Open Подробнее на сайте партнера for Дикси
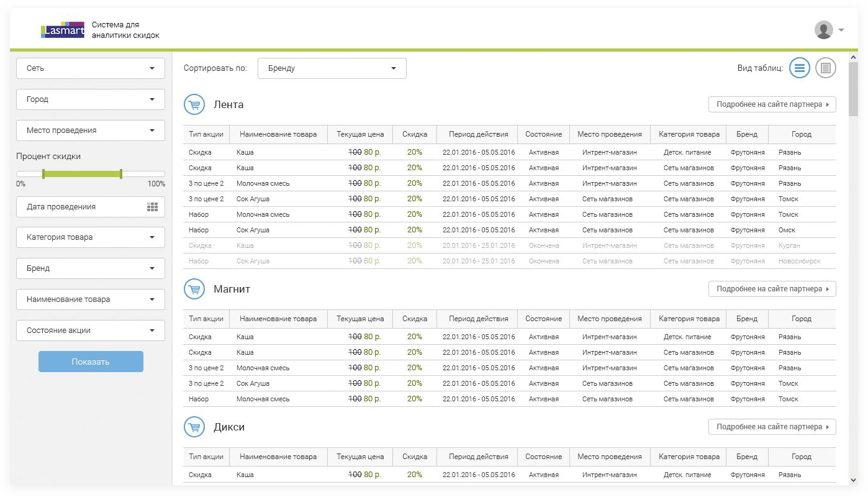 tap(772, 427)
